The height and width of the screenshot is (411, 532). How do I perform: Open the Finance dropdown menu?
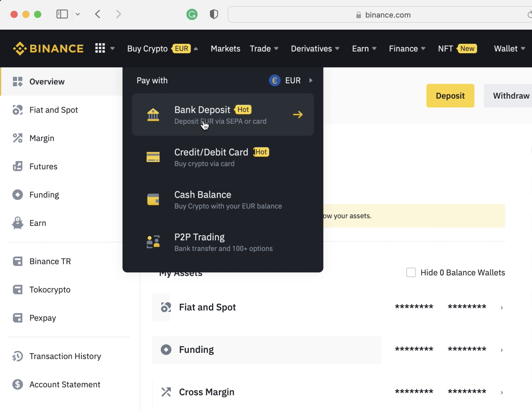pyautogui.click(x=407, y=48)
